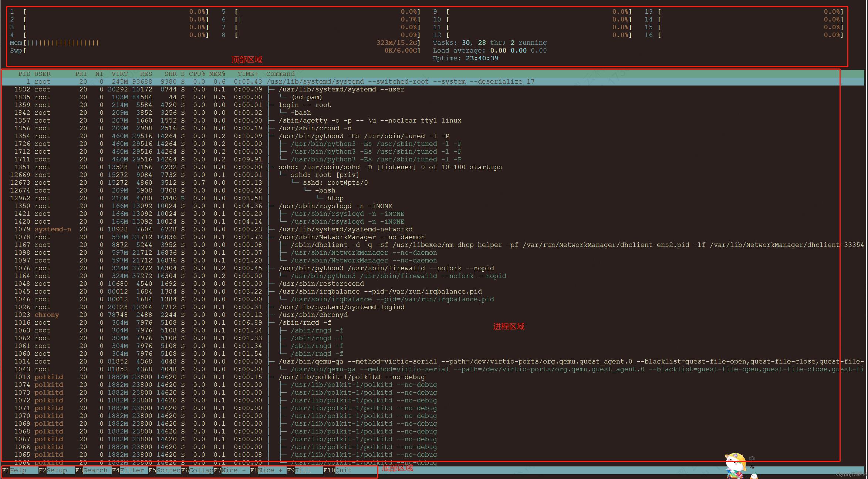Click the CPU 16 meter bar

pos(744,35)
